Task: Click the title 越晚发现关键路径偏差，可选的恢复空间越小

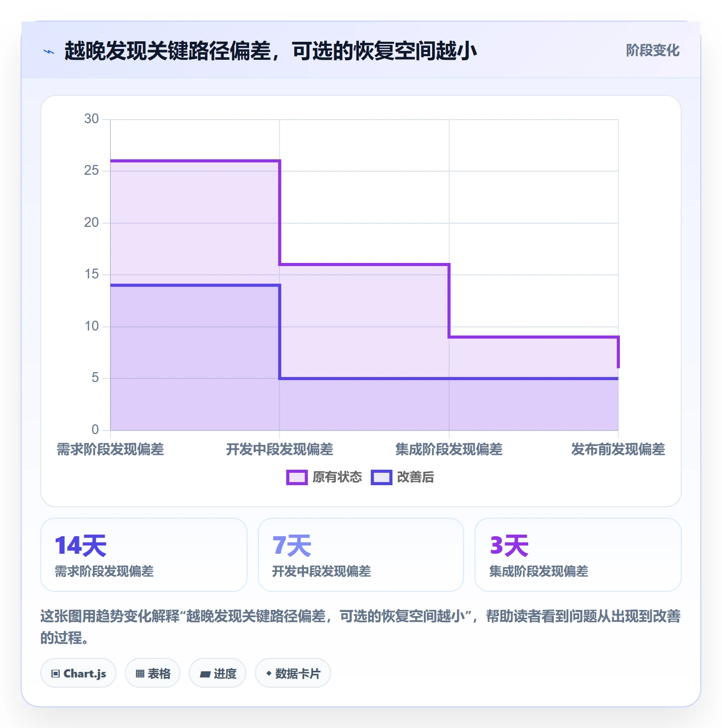Action: tap(271, 51)
